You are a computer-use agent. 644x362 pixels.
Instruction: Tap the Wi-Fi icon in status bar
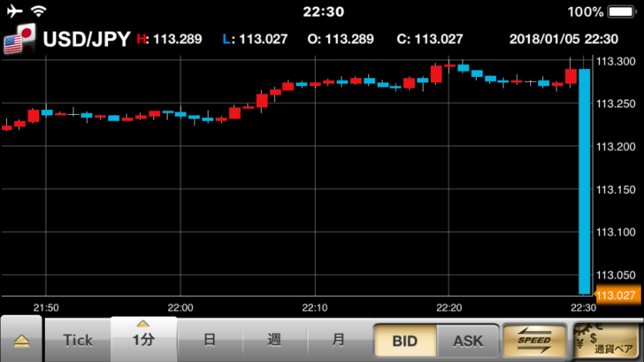tap(39, 12)
